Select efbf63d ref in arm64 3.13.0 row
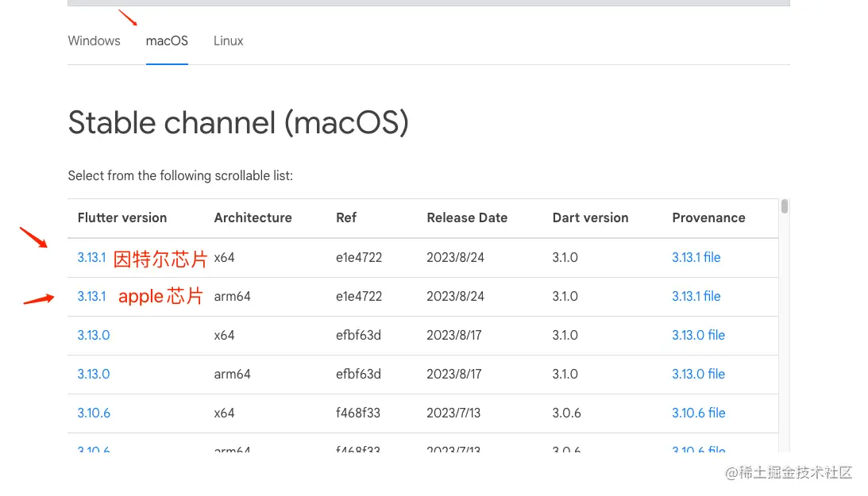Image resolution: width=868 pixels, height=496 pixels. pyautogui.click(x=358, y=374)
